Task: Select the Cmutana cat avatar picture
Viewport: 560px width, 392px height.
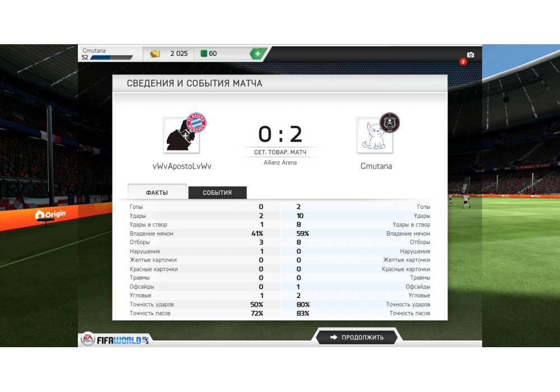Action: point(375,136)
